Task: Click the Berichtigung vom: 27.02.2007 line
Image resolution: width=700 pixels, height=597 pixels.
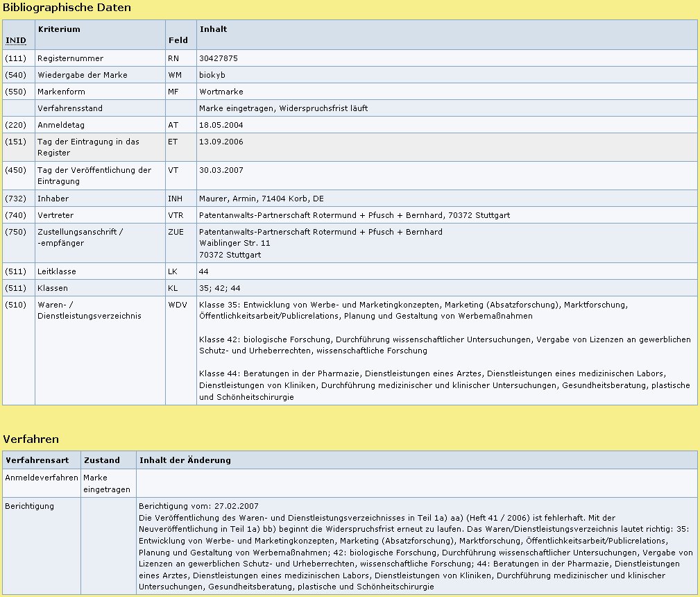Action: tap(198, 506)
